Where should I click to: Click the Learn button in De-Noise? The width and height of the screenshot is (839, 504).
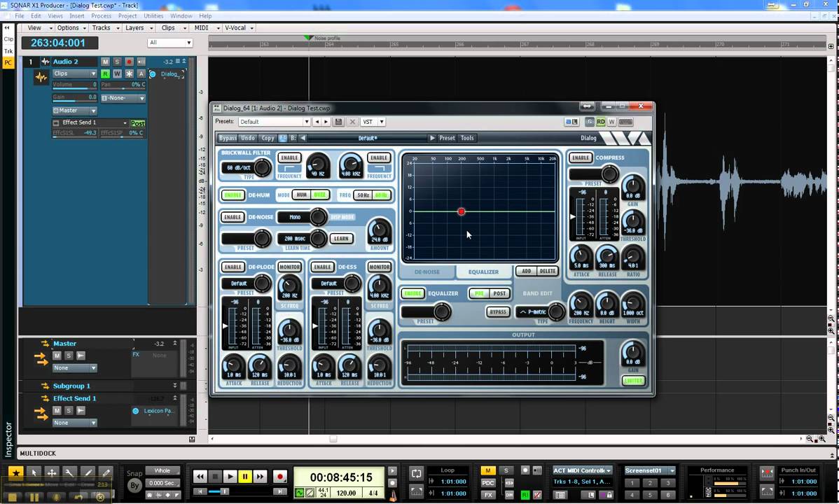[341, 239]
